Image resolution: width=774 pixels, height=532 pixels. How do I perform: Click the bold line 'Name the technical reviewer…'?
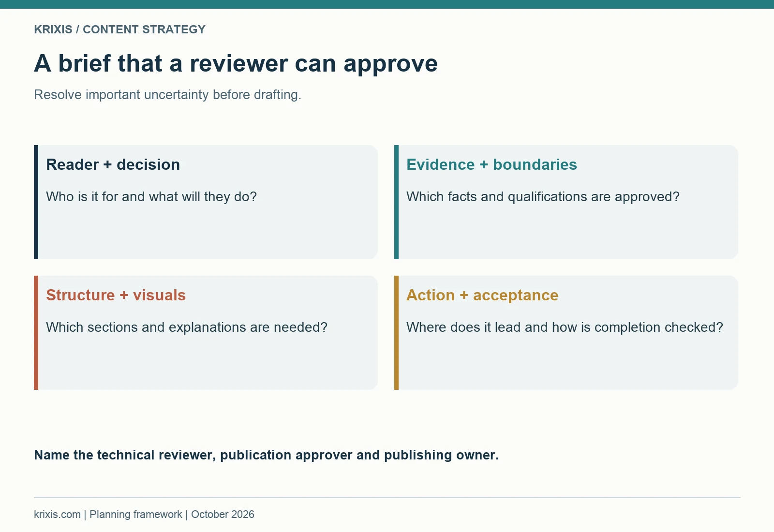[266, 455]
